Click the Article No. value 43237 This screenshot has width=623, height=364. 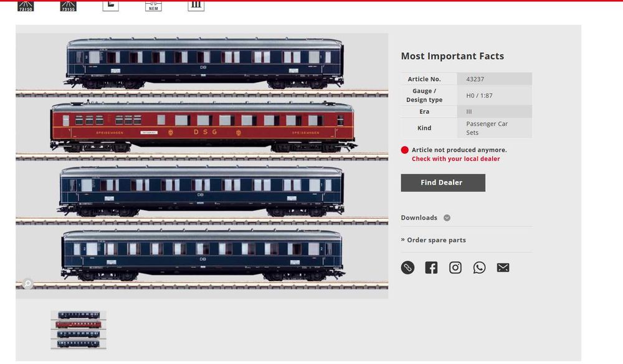pyautogui.click(x=475, y=79)
